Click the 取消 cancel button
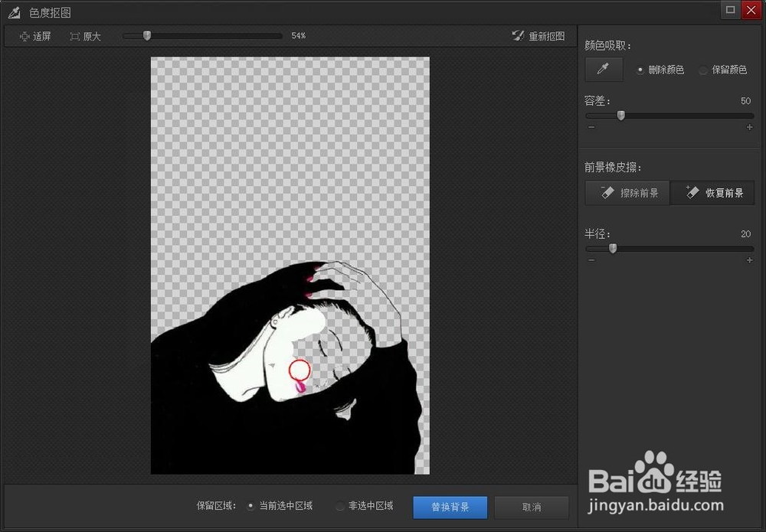 point(532,507)
